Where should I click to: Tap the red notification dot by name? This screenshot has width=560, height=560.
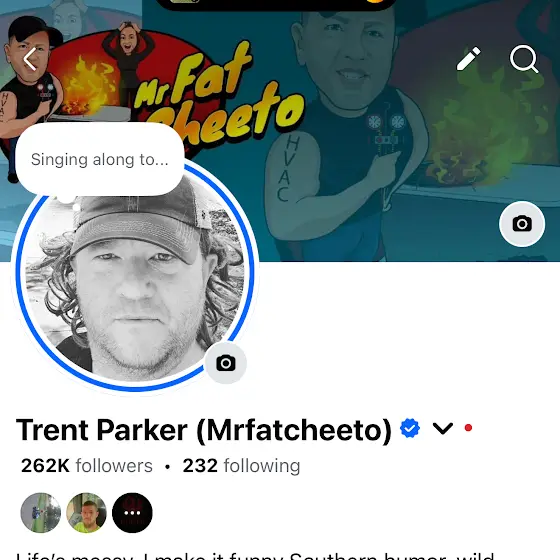tap(468, 428)
